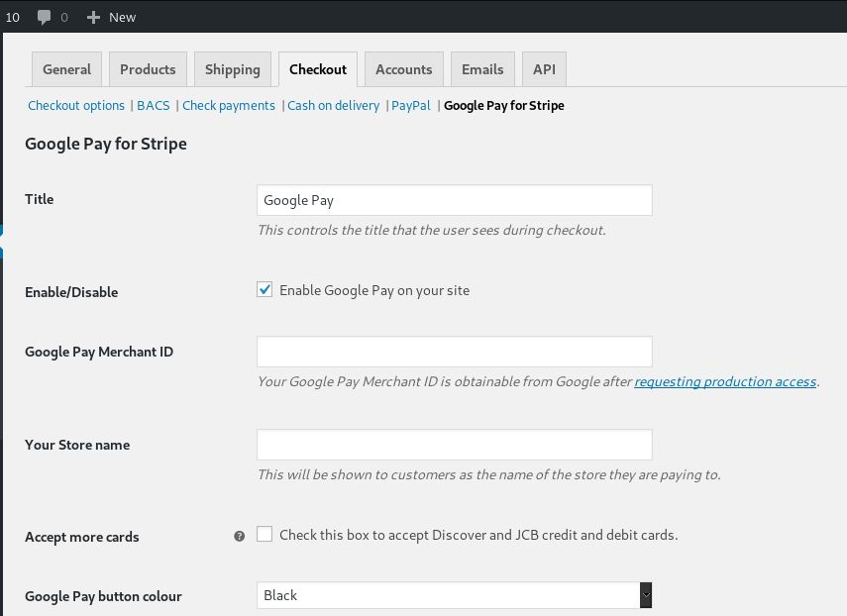Viewport: 847px width, 616px height.
Task: Select the Accounts tab
Action: coord(404,69)
